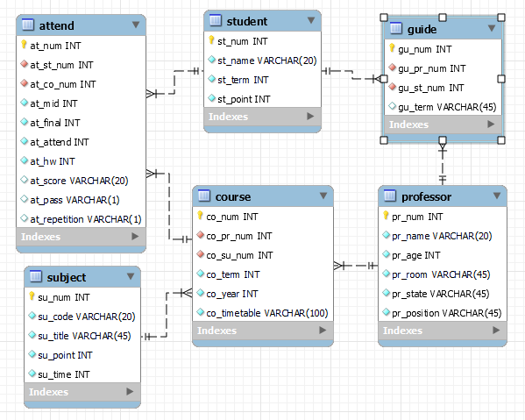This screenshot has height=420, width=525.
Task: Click the pr_name column diamond icon
Action: pyautogui.click(x=386, y=235)
